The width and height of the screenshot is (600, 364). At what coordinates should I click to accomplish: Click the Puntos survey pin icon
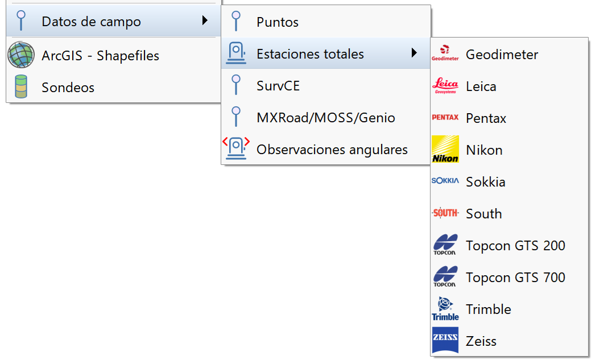click(x=235, y=21)
